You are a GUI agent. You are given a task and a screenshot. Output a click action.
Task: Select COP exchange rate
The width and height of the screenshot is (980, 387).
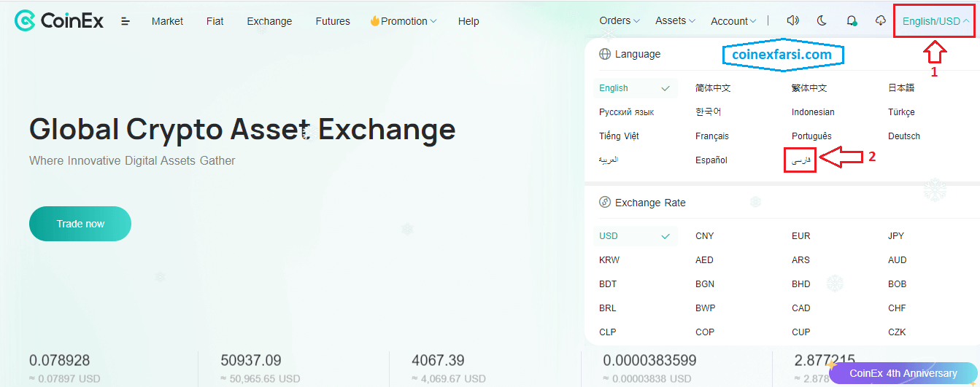point(705,332)
